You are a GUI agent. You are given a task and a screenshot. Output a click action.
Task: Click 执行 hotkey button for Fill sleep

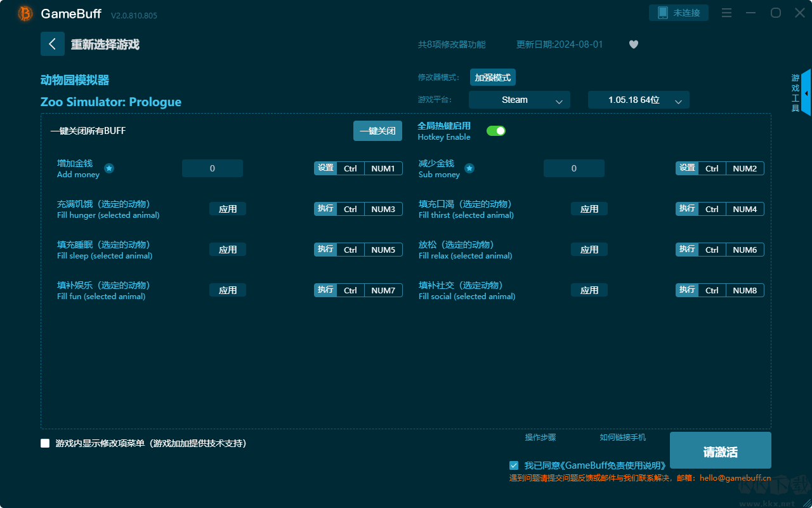[x=325, y=250]
